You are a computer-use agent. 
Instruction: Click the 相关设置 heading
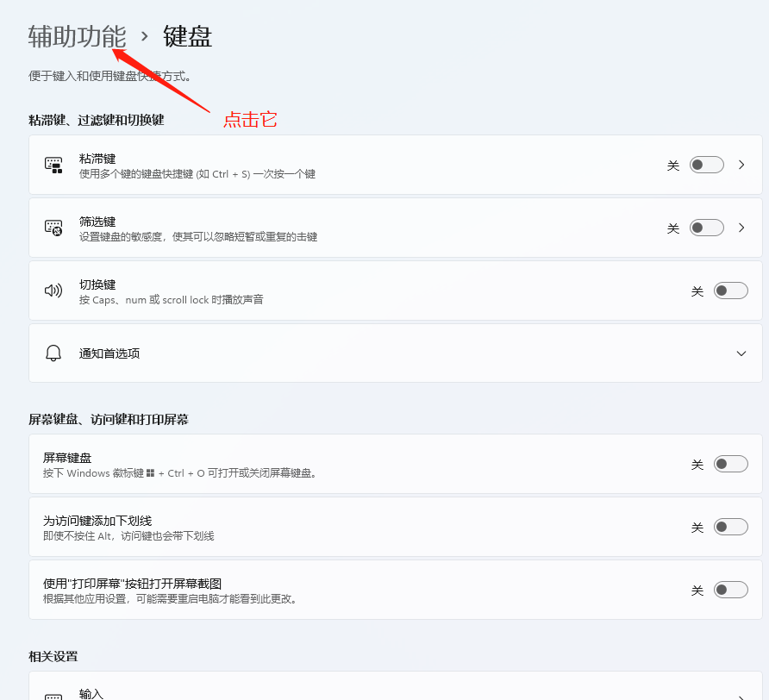[53, 656]
